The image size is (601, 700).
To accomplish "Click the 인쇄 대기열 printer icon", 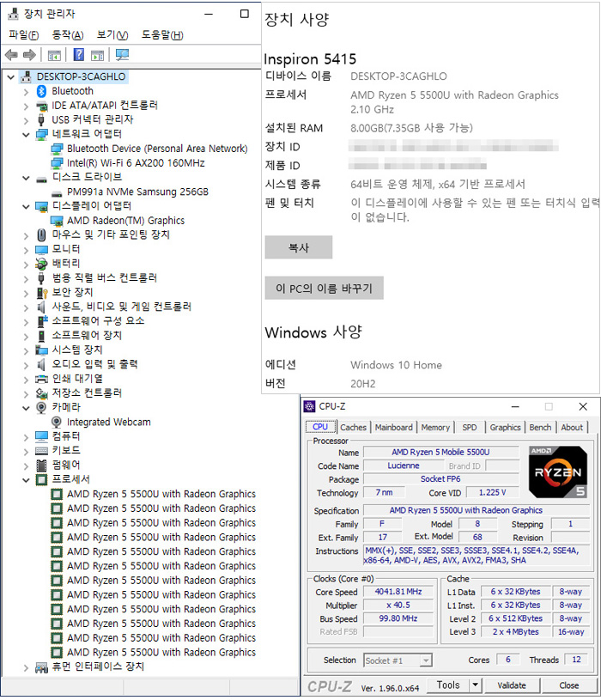I will coord(41,379).
